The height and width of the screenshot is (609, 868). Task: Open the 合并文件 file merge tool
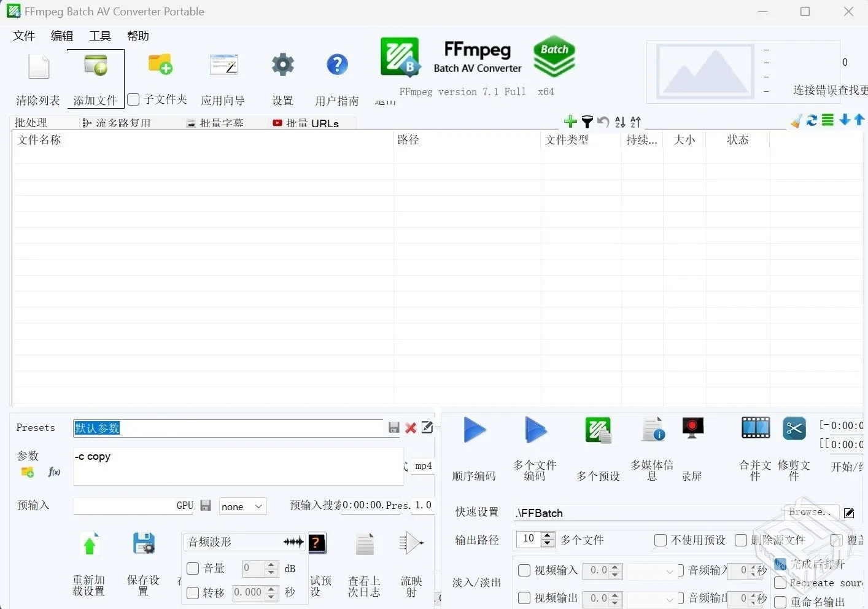pos(754,429)
